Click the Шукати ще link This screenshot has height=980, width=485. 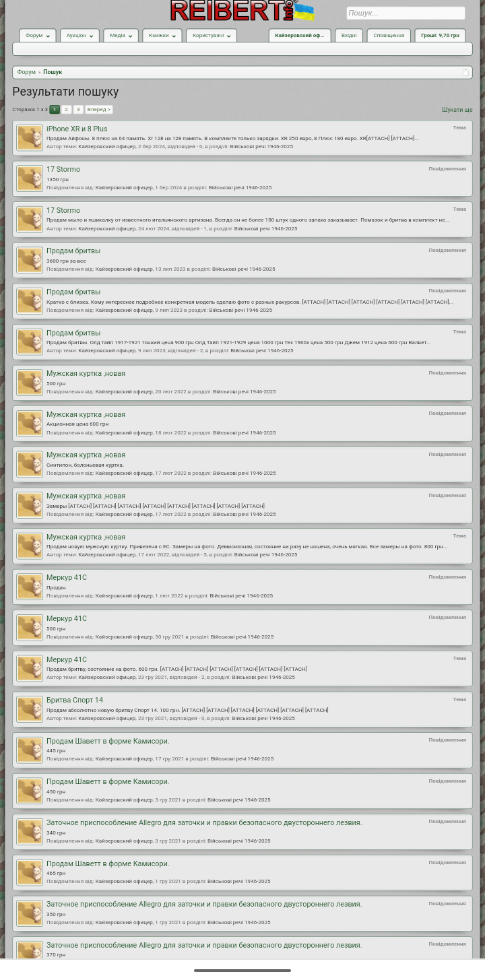click(457, 110)
